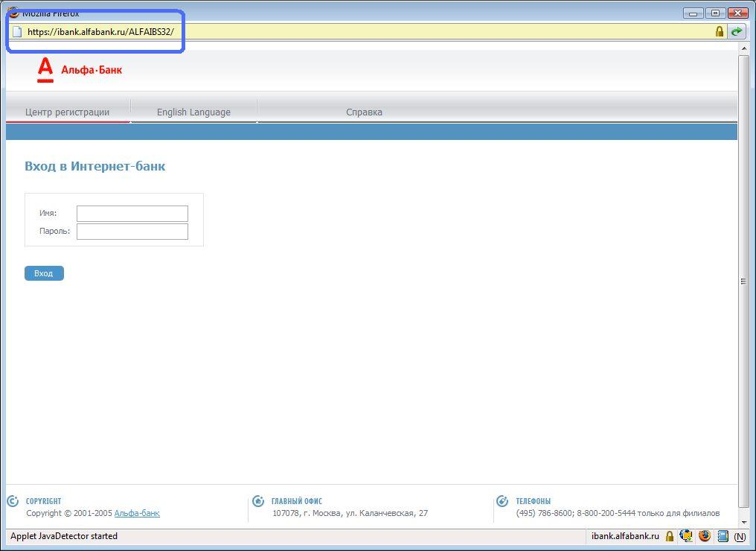Click the Москва, ул. Каланчевская address text
756x551 pixels.
click(x=350, y=513)
